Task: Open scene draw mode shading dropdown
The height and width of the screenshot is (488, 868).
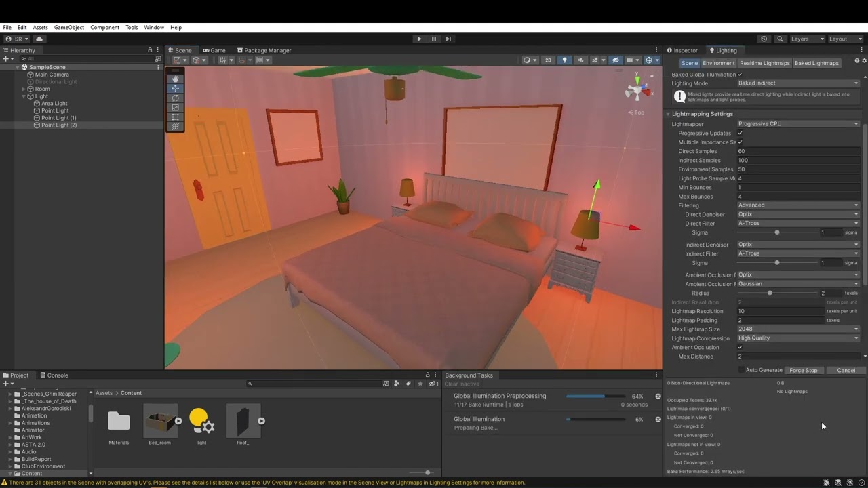Action: click(x=529, y=60)
